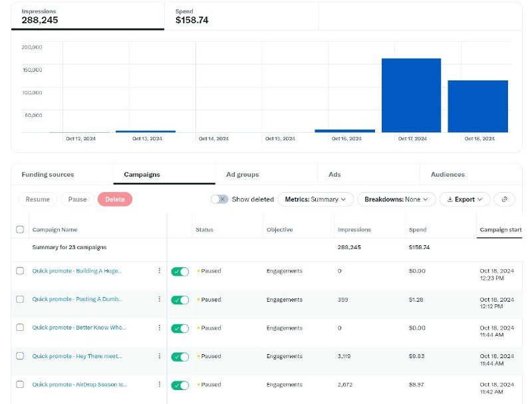The width and height of the screenshot is (532, 404).
Task: Sort by Objective column header
Action: point(279,229)
